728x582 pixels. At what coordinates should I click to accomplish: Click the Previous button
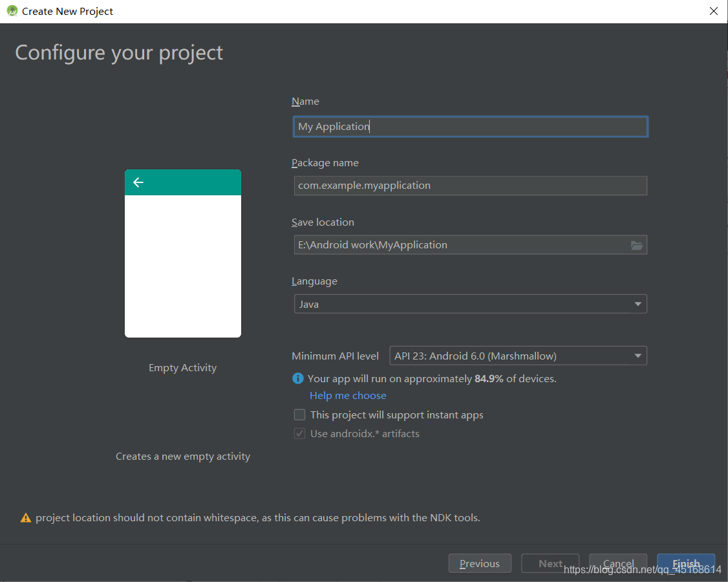point(480,563)
